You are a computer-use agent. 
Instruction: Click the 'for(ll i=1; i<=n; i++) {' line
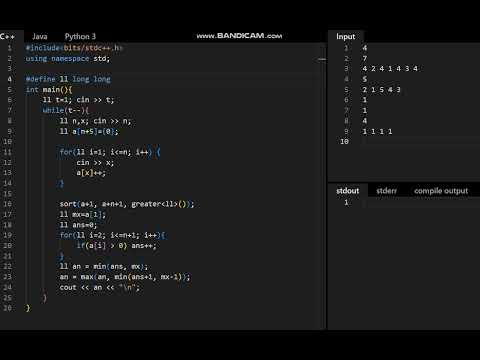pos(110,152)
